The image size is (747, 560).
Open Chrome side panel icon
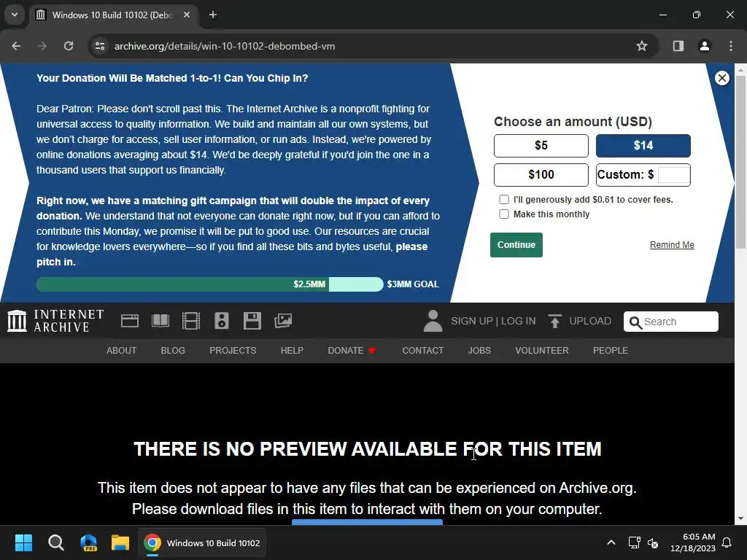[678, 46]
